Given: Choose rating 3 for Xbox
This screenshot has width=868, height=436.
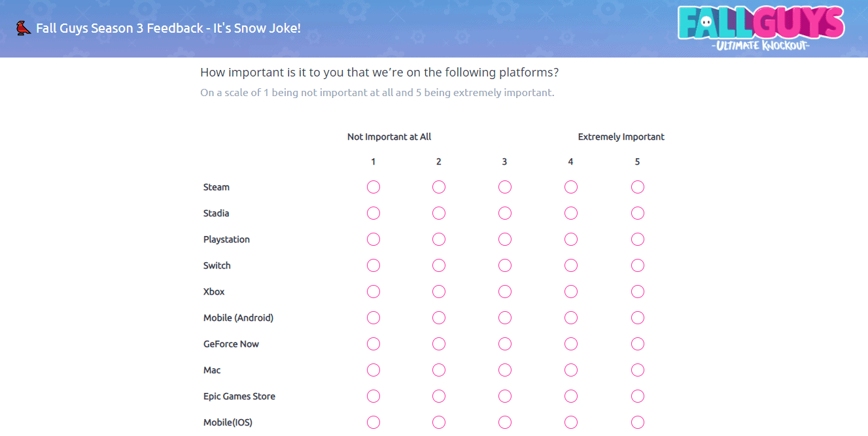Looking at the screenshot, I should [x=505, y=292].
